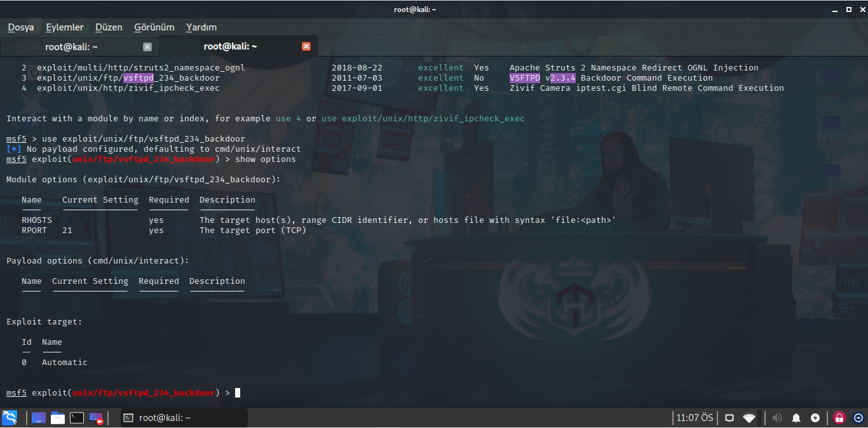868x428 pixels.
Task: Minimize the terminal window
Action: (836, 10)
